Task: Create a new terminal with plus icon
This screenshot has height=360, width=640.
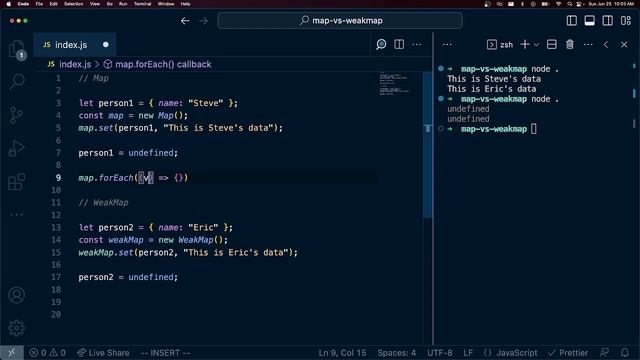Action: [525, 44]
